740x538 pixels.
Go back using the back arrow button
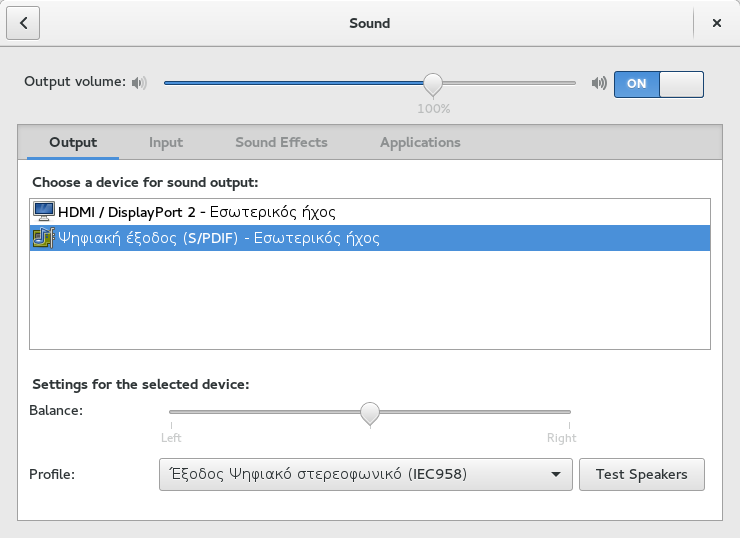pos(23,23)
